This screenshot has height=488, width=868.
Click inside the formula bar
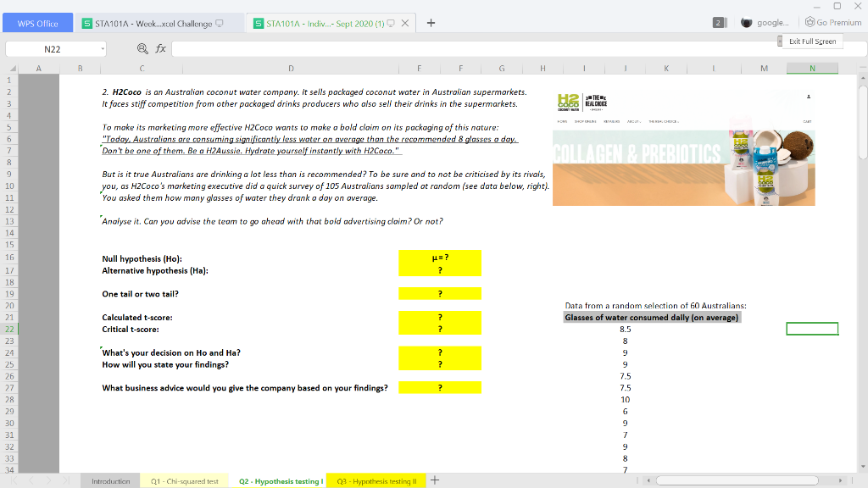pos(339,48)
